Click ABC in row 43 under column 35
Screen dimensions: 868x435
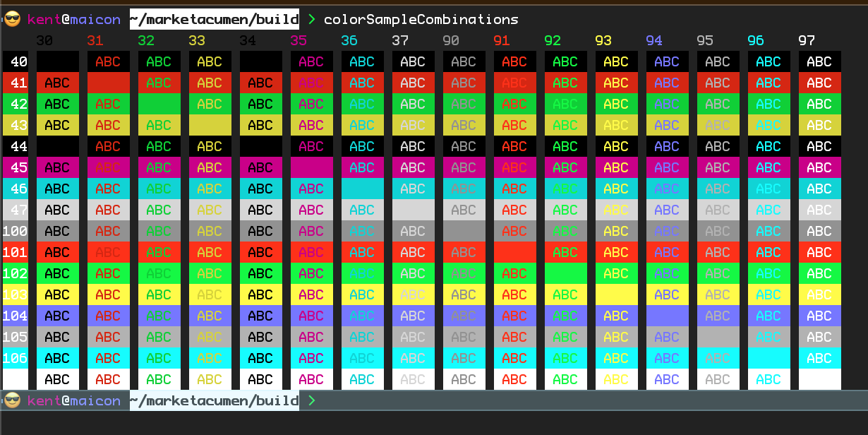point(311,125)
